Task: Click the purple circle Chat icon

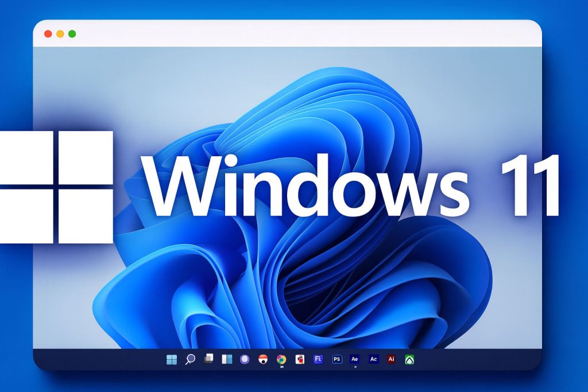Action: [x=245, y=359]
